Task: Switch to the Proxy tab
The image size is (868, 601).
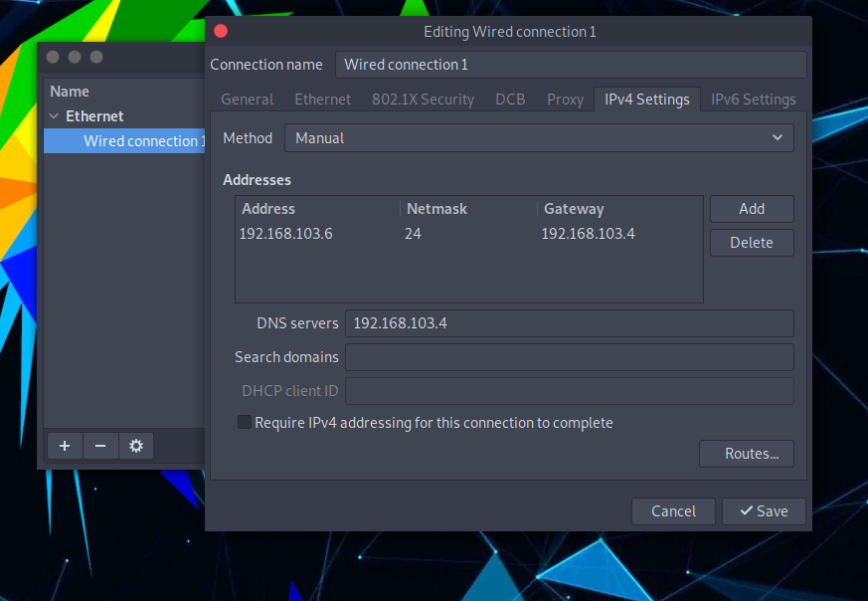Action: [x=565, y=99]
